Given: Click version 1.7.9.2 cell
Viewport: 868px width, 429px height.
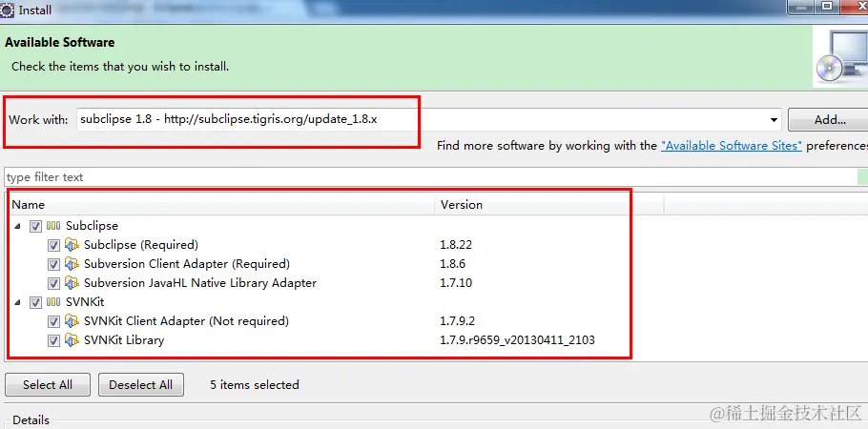Looking at the screenshot, I should (x=458, y=321).
